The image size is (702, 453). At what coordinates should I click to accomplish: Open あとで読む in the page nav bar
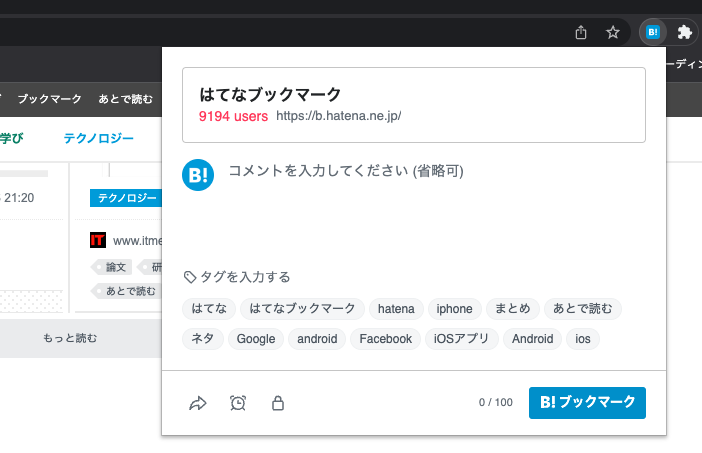[126, 98]
